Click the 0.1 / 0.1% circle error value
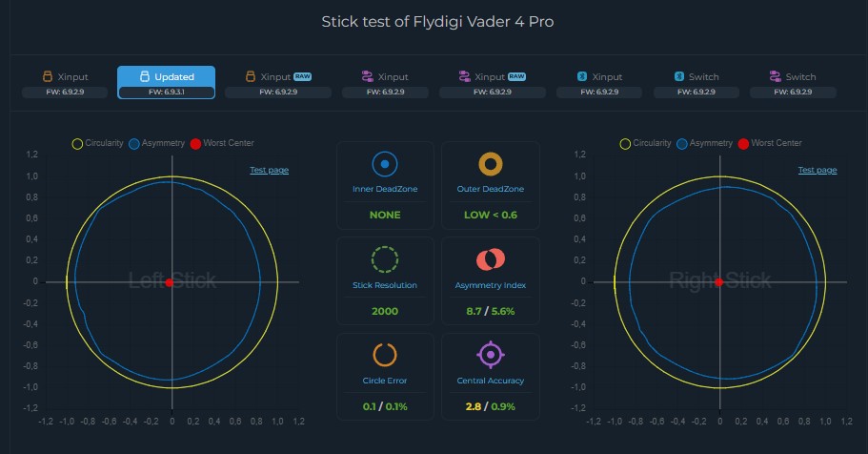This screenshot has height=454, width=868. tap(385, 407)
